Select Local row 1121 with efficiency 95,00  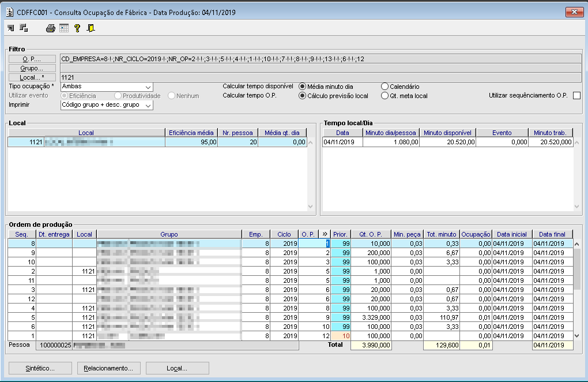coord(157,142)
